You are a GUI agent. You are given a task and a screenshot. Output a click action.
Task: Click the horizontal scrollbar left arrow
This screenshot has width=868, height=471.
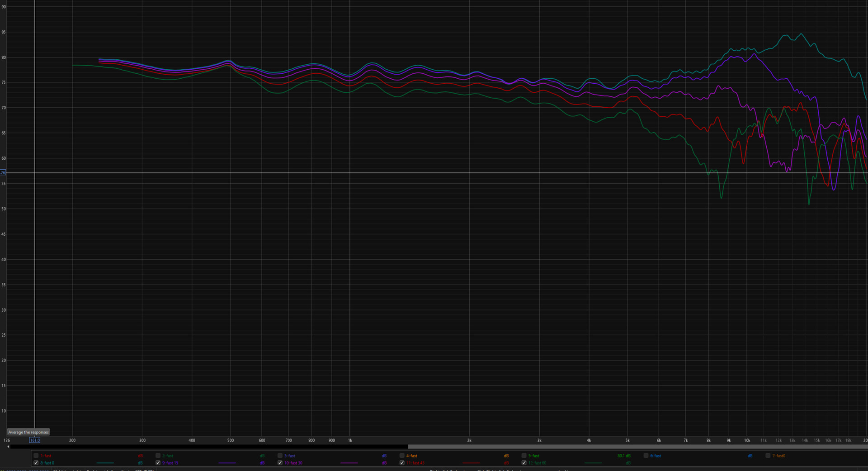pyautogui.click(x=8, y=447)
